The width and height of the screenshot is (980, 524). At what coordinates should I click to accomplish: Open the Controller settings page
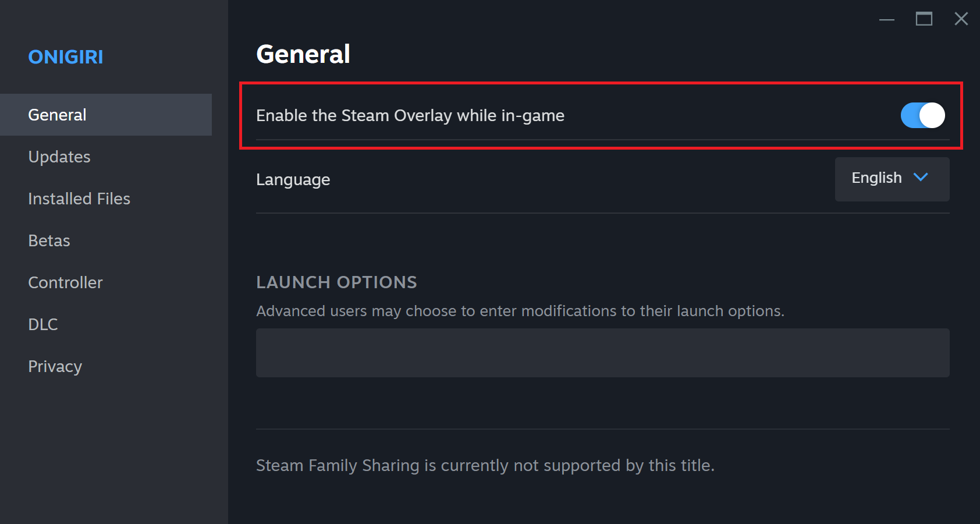65,282
